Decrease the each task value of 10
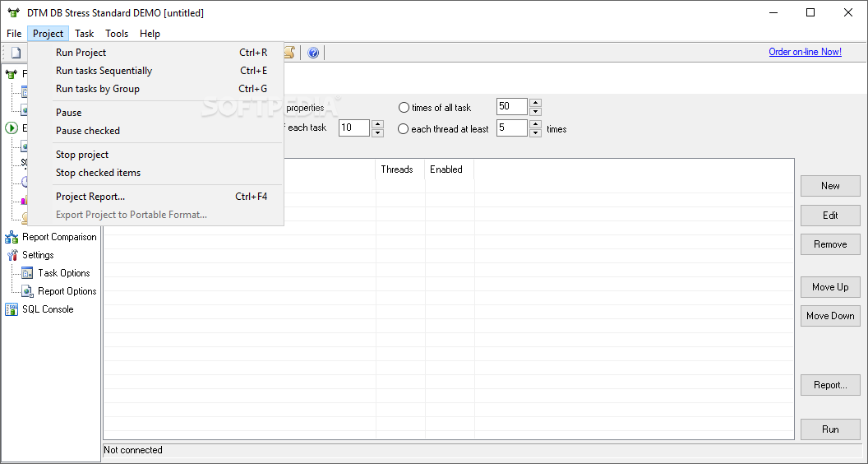 pyautogui.click(x=377, y=132)
